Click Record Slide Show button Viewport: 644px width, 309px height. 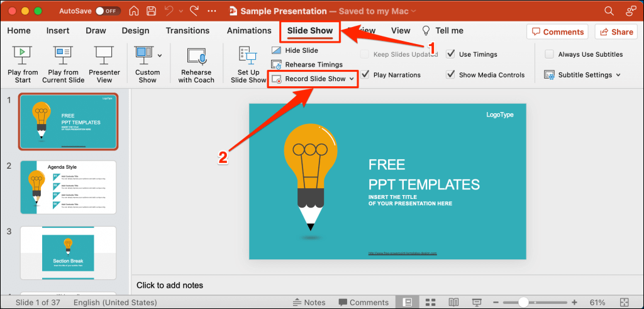pyautogui.click(x=313, y=79)
